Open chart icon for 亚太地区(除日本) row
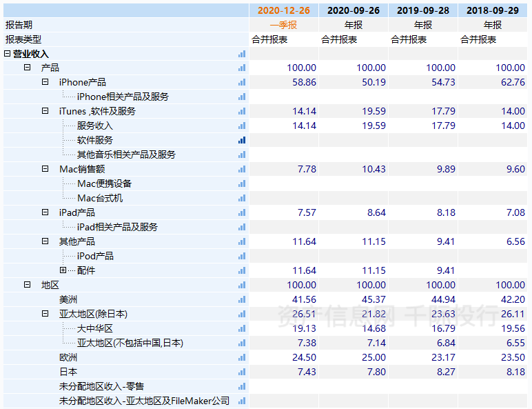532x409 pixels. (242, 314)
